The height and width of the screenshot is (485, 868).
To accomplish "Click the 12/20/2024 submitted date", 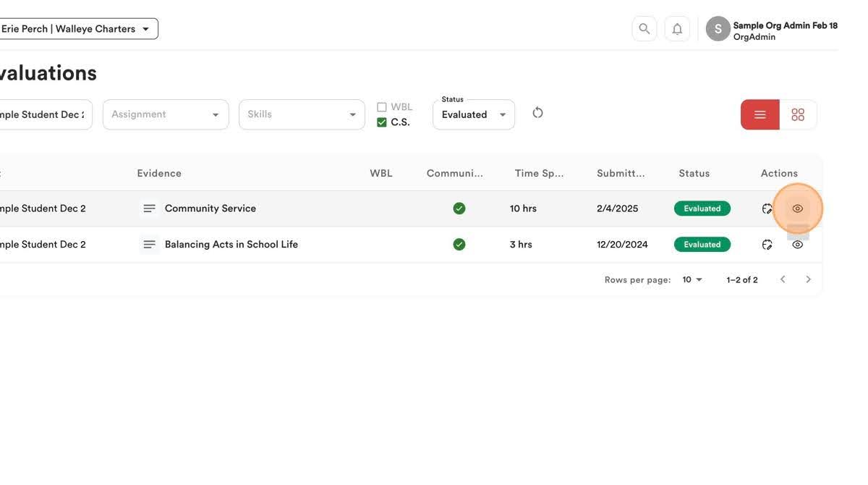I will (622, 245).
